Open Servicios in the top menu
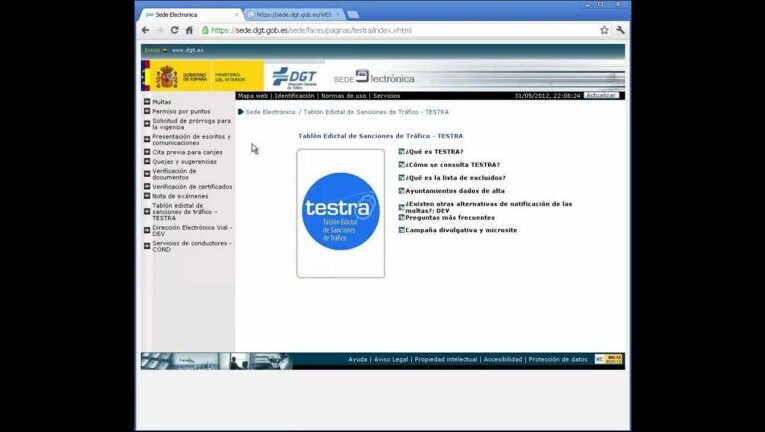This screenshot has height=432, width=765. coord(386,96)
